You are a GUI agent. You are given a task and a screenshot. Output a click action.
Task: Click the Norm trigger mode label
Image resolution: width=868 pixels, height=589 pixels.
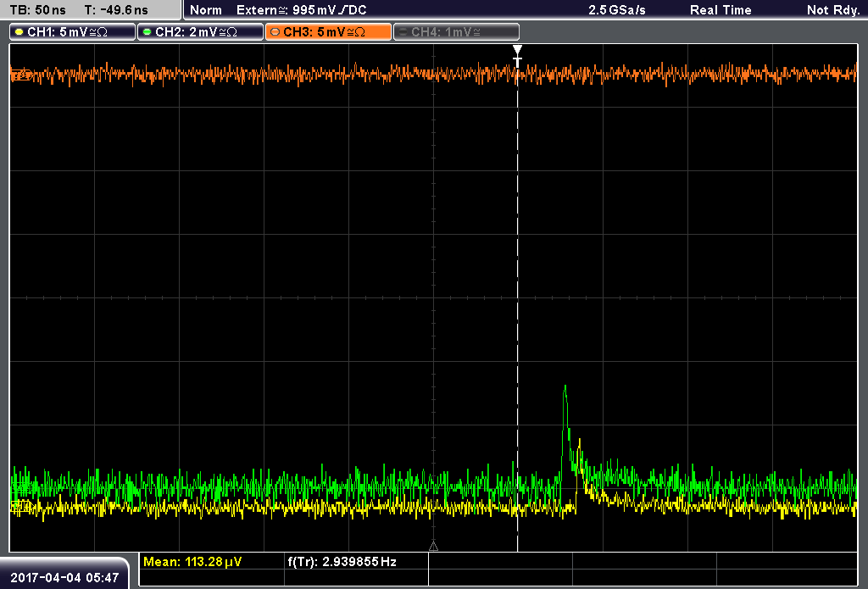pyautogui.click(x=206, y=10)
